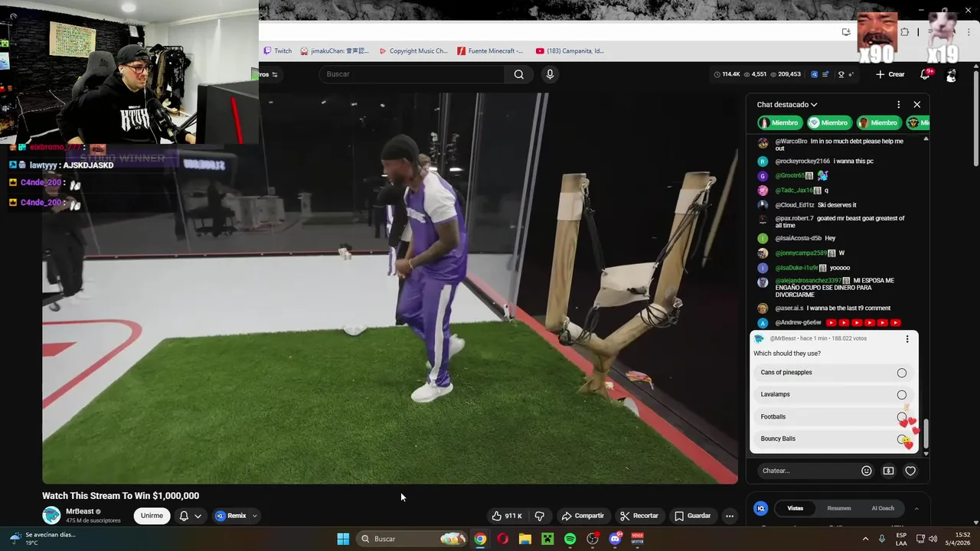The height and width of the screenshot is (551, 980).
Task: Open Opera browser from taskbar
Action: click(x=502, y=539)
